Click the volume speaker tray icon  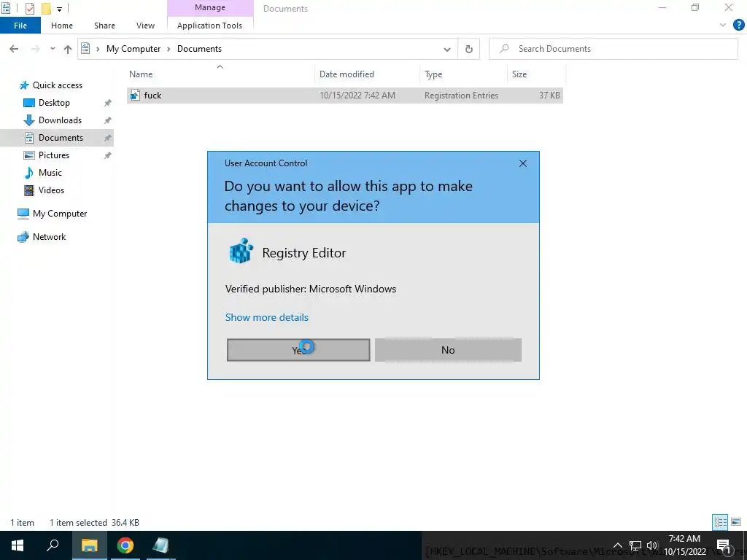(x=652, y=545)
